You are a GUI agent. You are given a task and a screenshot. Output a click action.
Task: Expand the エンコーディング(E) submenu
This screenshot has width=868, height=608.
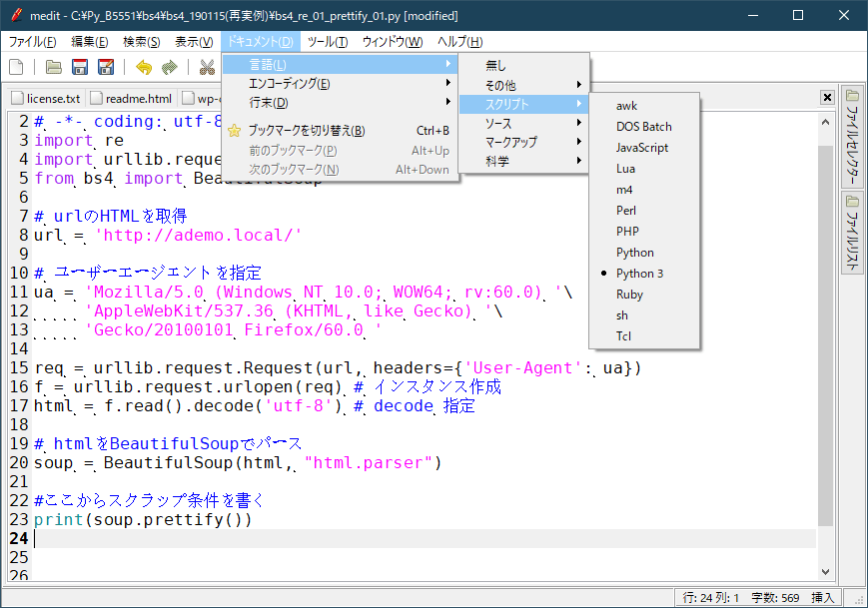pyautogui.click(x=340, y=84)
